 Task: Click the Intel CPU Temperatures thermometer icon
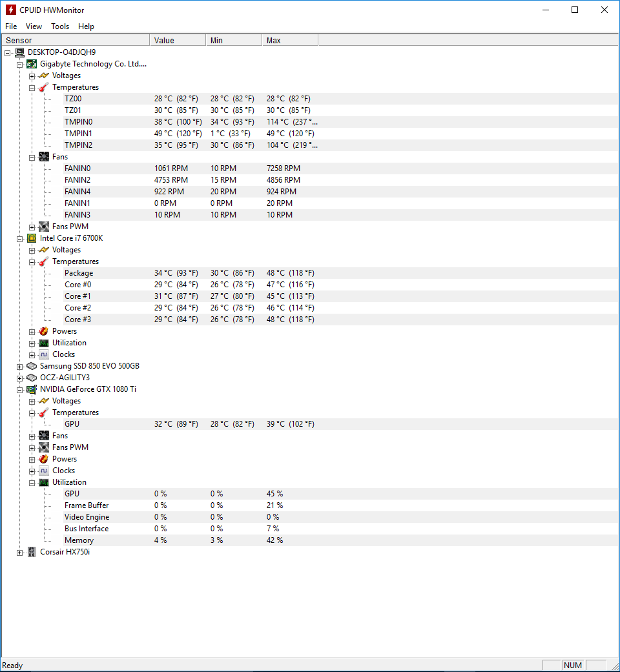tap(44, 261)
